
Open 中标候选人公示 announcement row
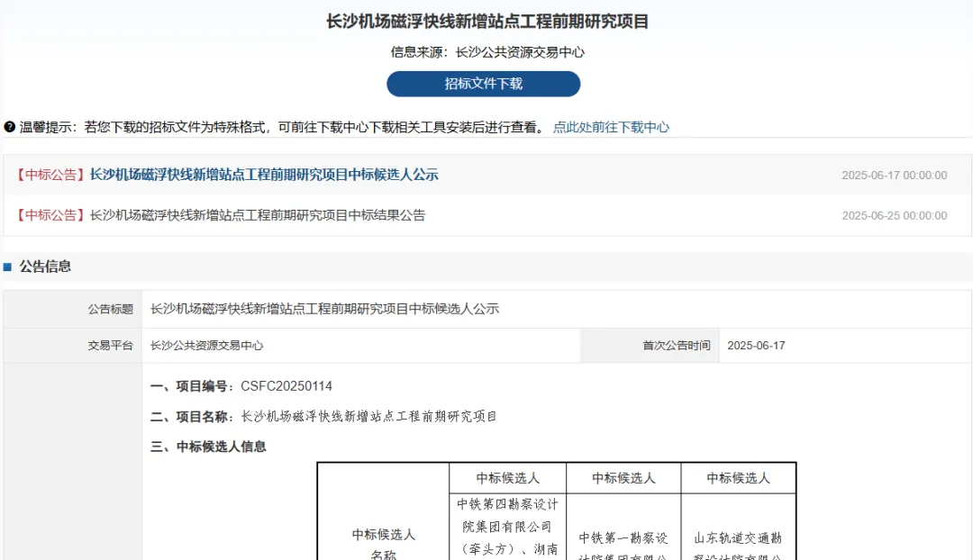(487, 175)
